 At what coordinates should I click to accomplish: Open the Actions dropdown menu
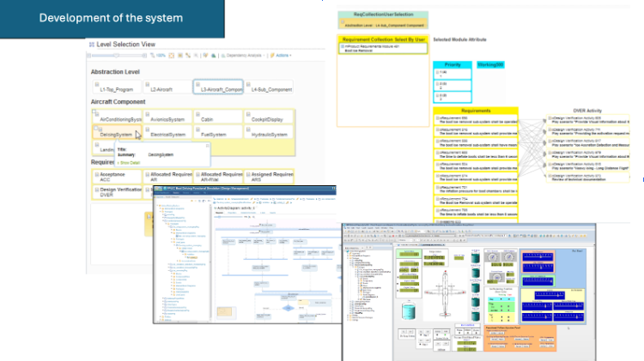[284, 56]
